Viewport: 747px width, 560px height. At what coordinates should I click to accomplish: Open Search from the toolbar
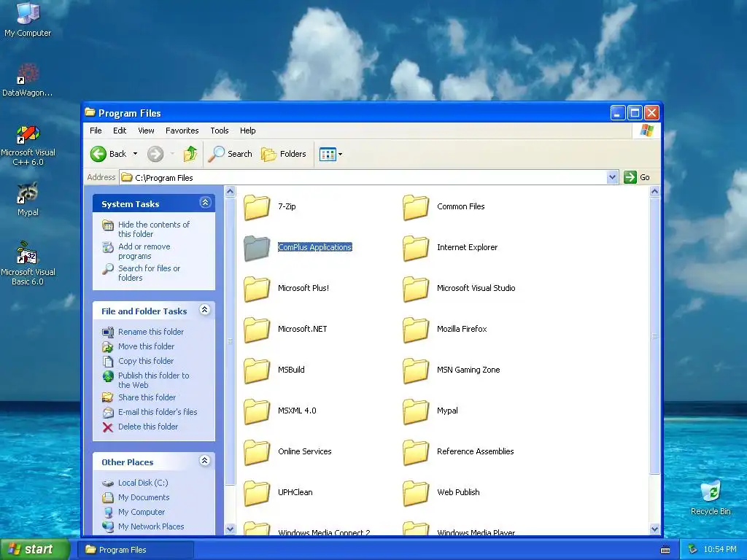click(231, 154)
